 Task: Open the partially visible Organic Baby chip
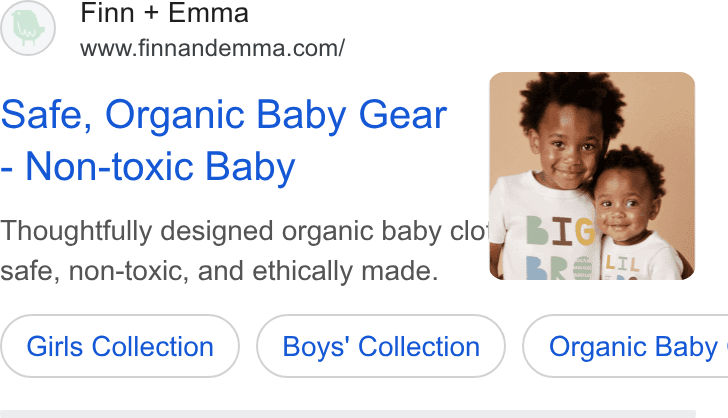(x=625, y=346)
